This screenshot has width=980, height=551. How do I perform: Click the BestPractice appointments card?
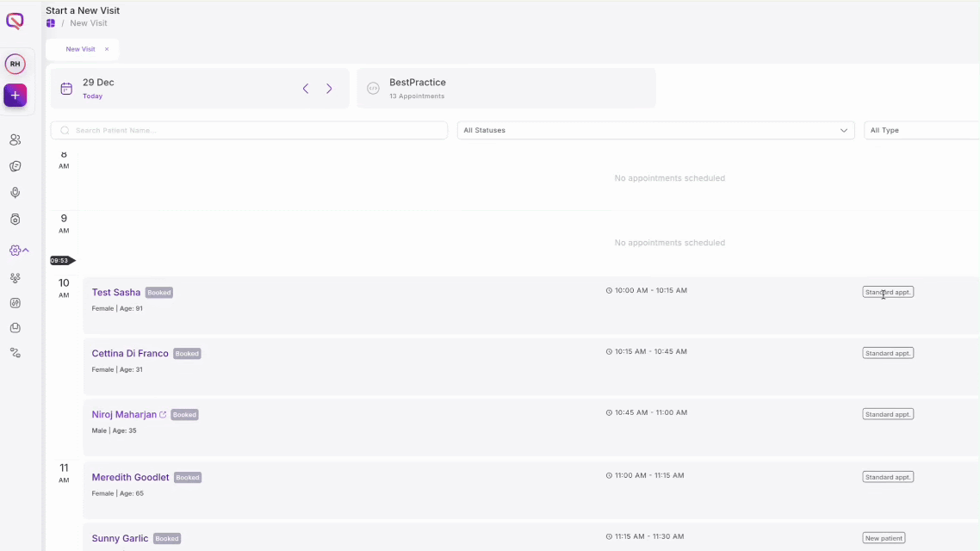click(x=506, y=88)
